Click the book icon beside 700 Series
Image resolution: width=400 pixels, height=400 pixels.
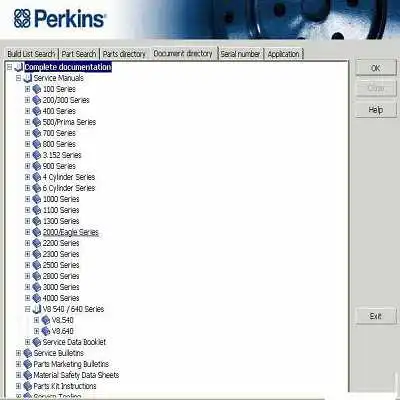coord(37,133)
